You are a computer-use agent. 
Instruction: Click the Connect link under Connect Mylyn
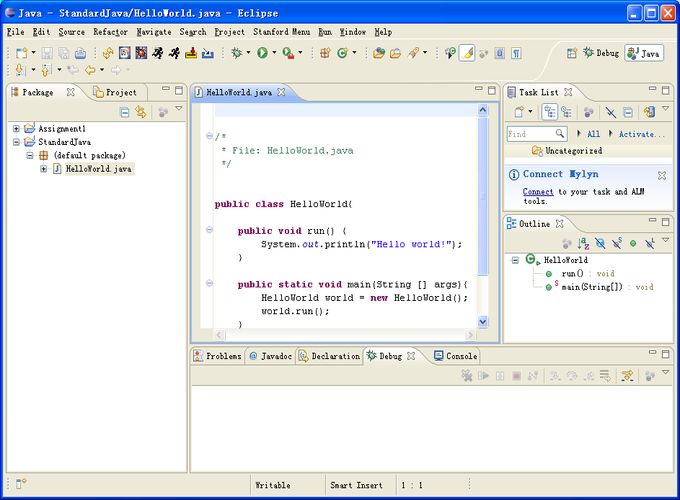point(537,191)
